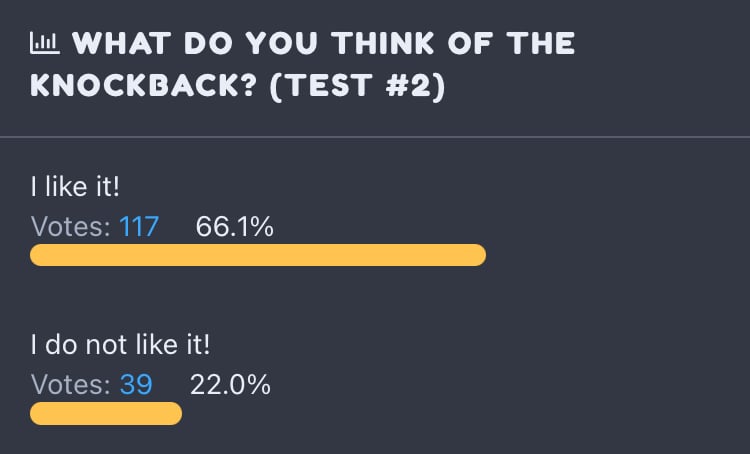
Task: Click the 22.0% result percentage
Action: click(x=230, y=384)
